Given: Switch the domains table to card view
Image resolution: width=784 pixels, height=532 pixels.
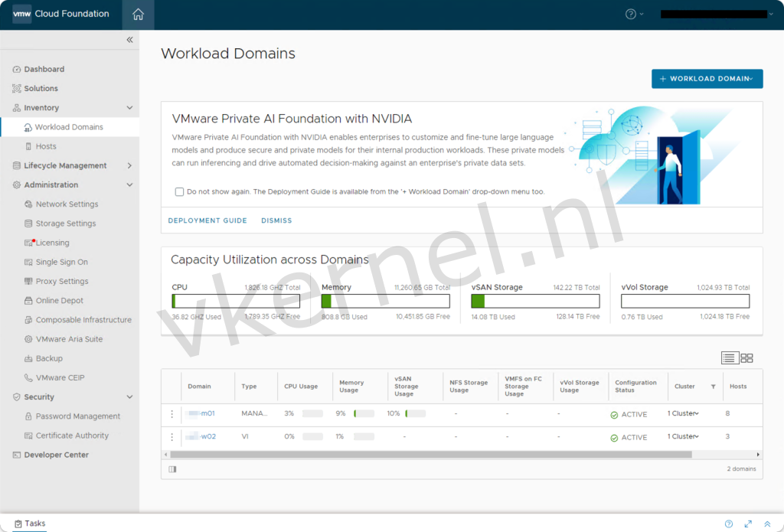Looking at the screenshot, I should pyautogui.click(x=746, y=357).
